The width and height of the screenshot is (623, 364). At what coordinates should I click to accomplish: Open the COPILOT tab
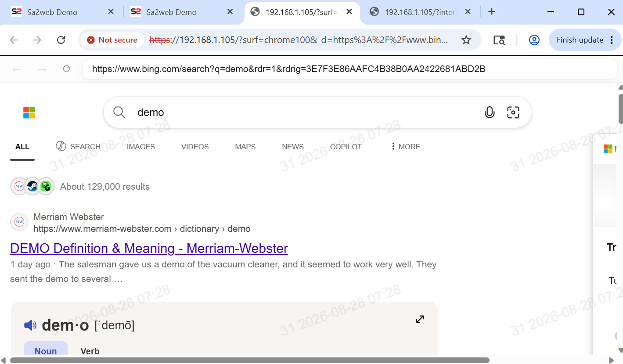point(346,147)
